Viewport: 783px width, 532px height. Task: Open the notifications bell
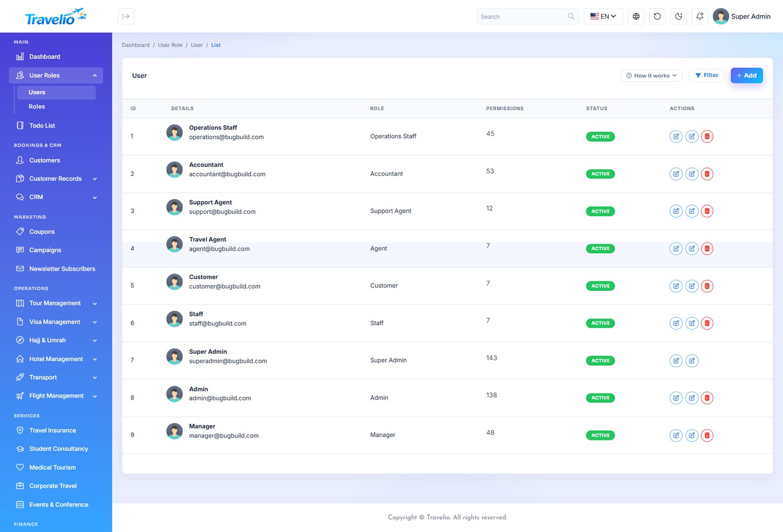pos(700,16)
